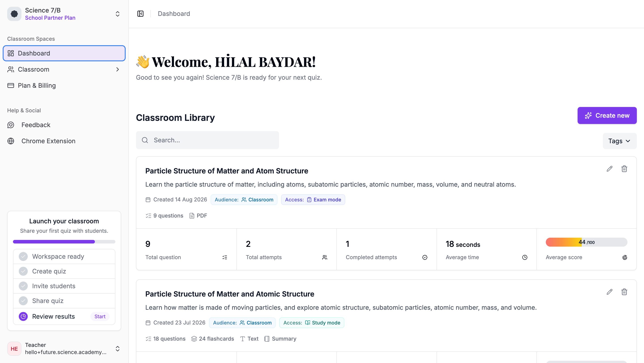Click Start next to Review results

click(100, 316)
